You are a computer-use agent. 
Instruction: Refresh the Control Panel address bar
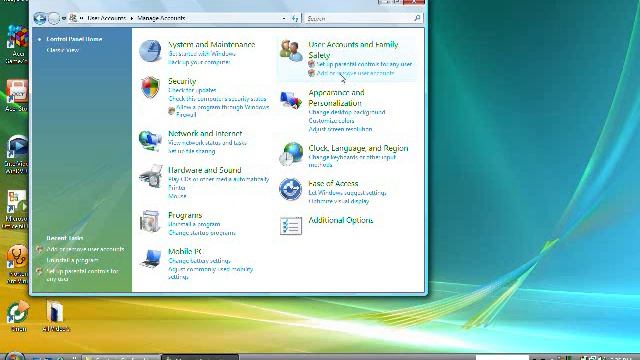tap(295, 18)
